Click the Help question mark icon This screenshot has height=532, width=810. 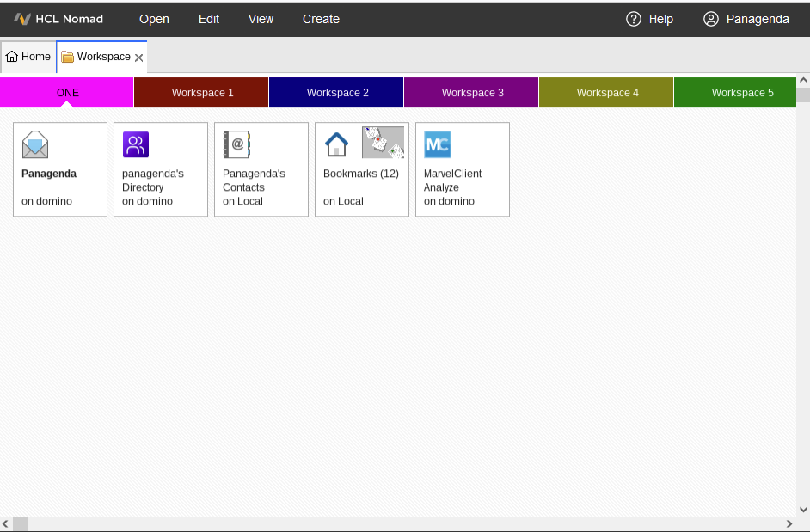[x=634, y=19]
